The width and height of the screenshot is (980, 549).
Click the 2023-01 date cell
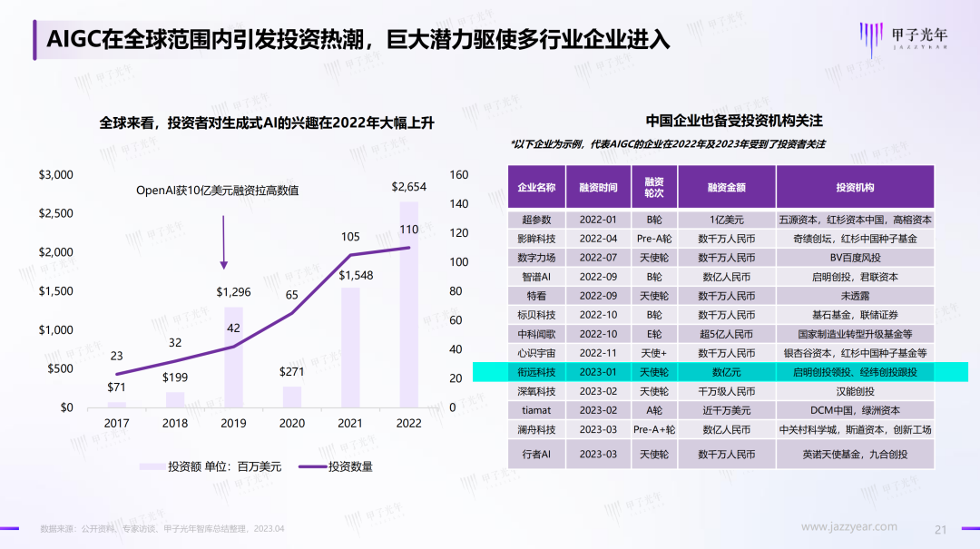click(x=598, y=372)
